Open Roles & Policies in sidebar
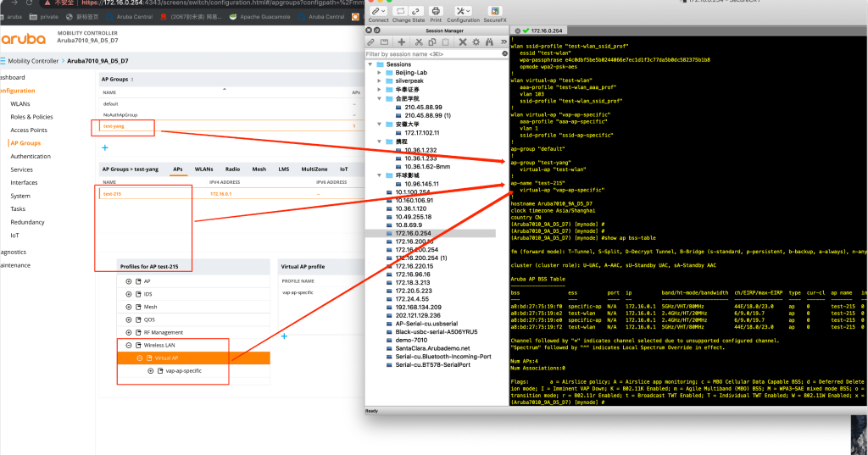Viewport: 868px width, 455px height. click(x=31, y=117)
